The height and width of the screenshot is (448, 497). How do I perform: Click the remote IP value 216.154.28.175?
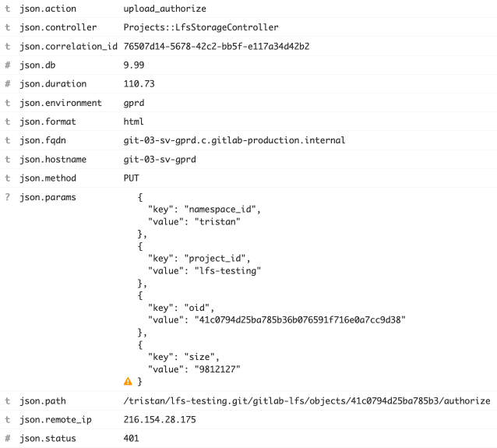[x=160, y=419]
